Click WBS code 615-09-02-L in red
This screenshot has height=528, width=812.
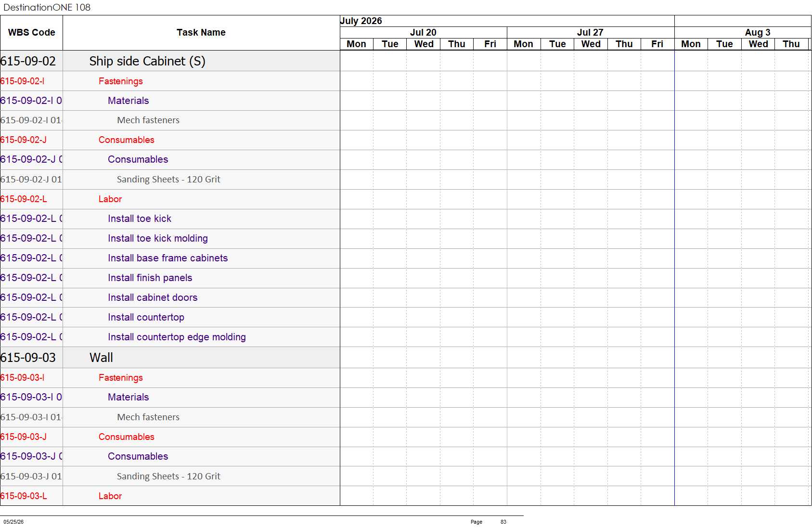click(x=23, y=199)
